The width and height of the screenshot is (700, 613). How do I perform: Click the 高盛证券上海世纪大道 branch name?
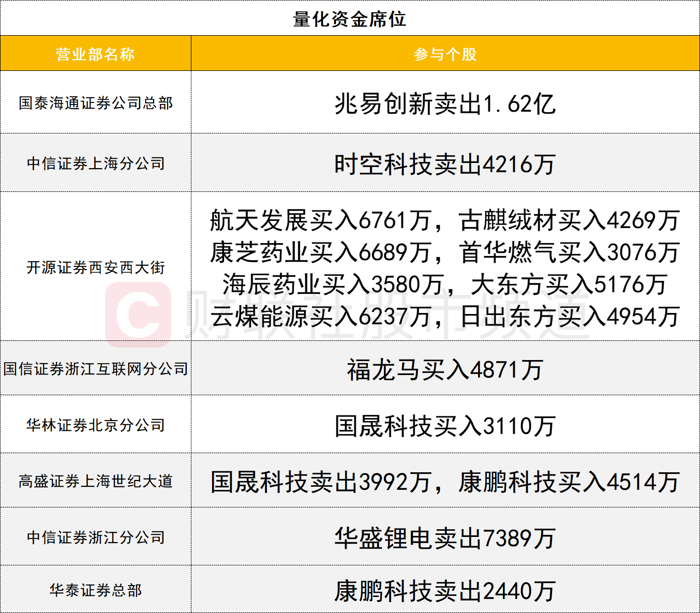[x=96, y=481]
